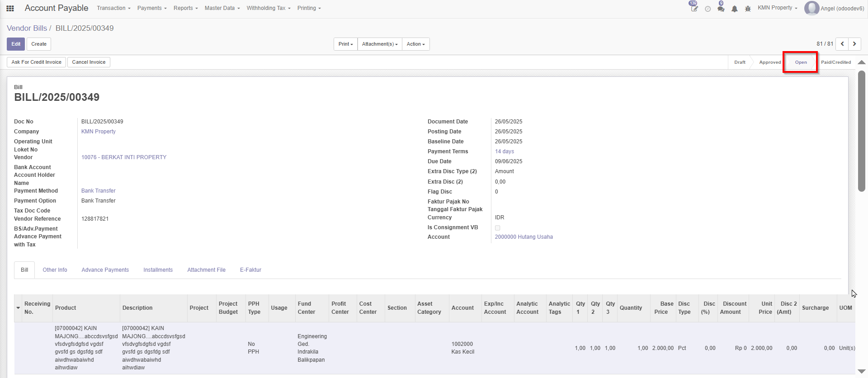The image size is (868, 378).
Task: Toggle Is Consignment VB checkbox
Action: tap(497, 228)
